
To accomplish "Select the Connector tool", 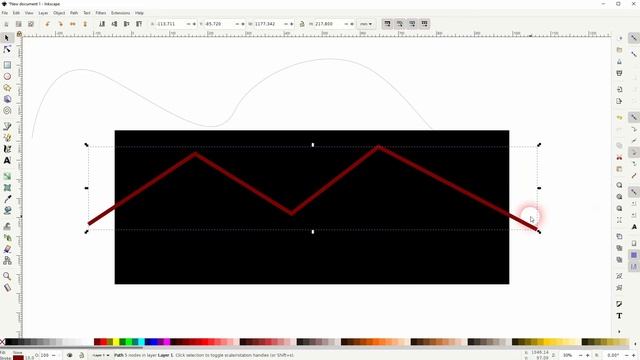I will pyautogui.click(x=7, y=260).
